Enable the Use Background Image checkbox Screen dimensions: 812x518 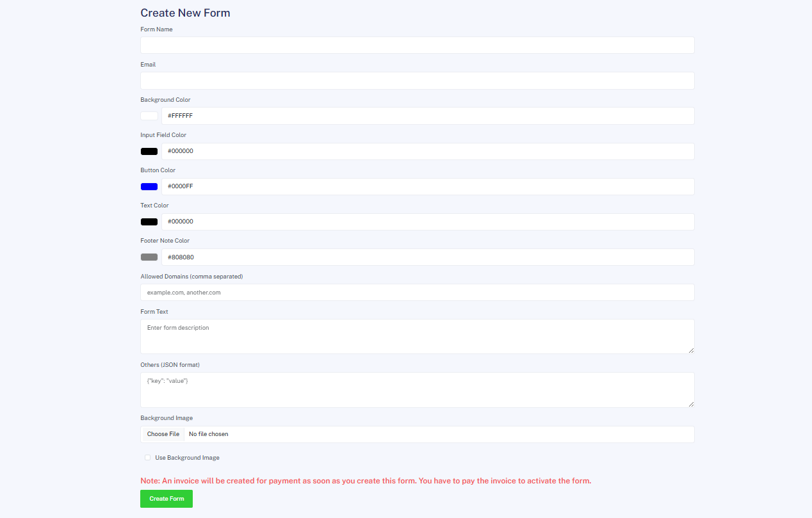pos(148,458)
